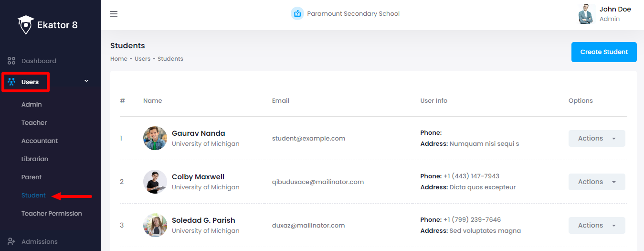Click Soledad G. Parish's profile photo
644x251 pixels.
[x=155, y=225]
